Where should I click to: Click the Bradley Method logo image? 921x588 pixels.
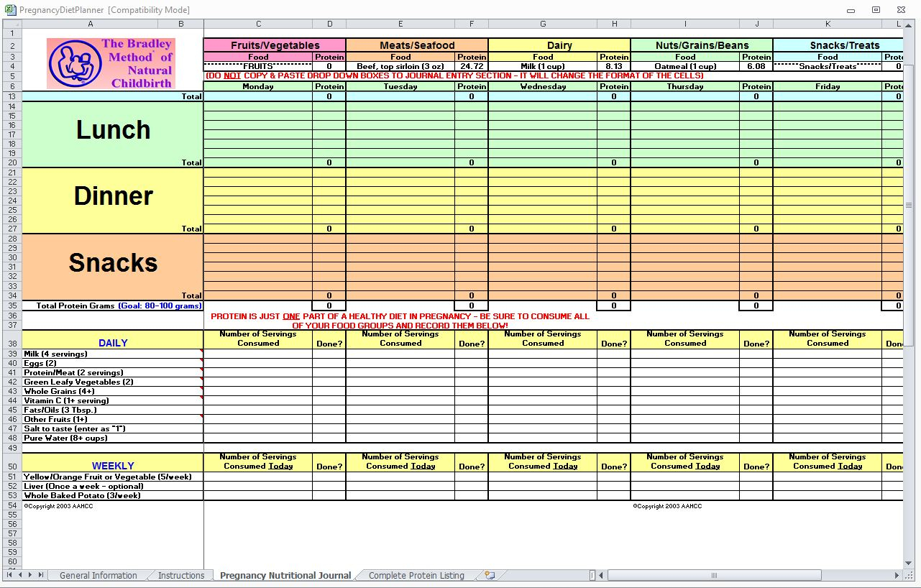tap(111, 63)
